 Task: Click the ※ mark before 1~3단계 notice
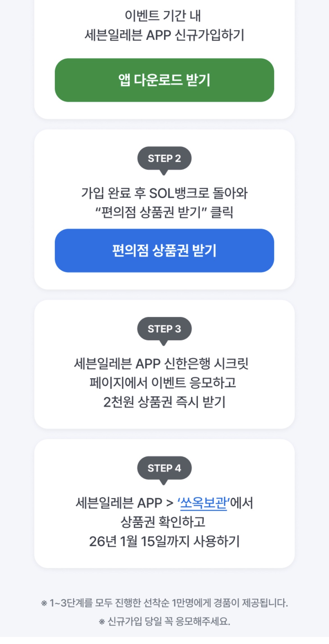[44, 603]
